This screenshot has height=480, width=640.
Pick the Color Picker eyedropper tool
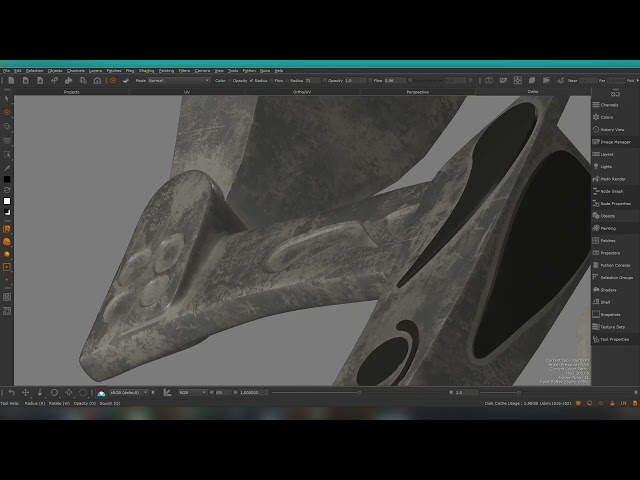pyautogui.click(x=7, y=168)
